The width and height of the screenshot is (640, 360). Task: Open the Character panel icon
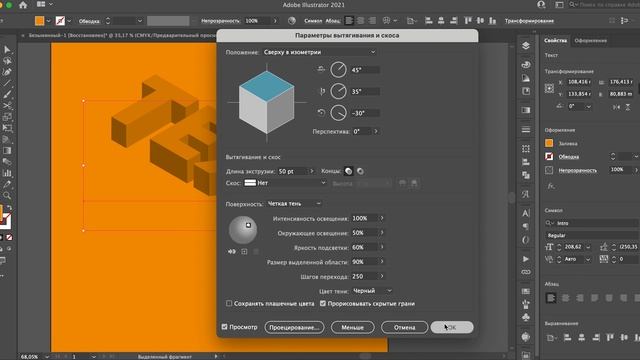526,213
